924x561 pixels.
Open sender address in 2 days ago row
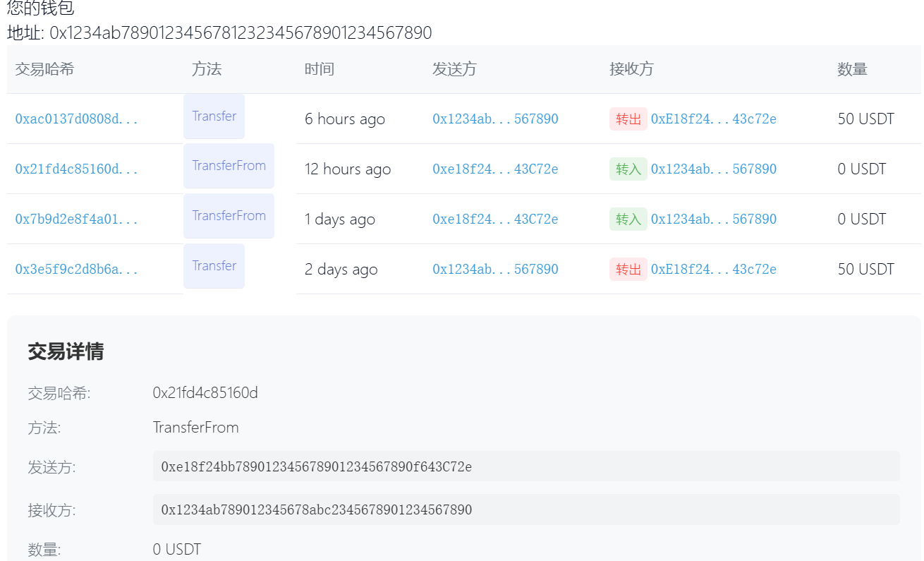coord(495,269)
